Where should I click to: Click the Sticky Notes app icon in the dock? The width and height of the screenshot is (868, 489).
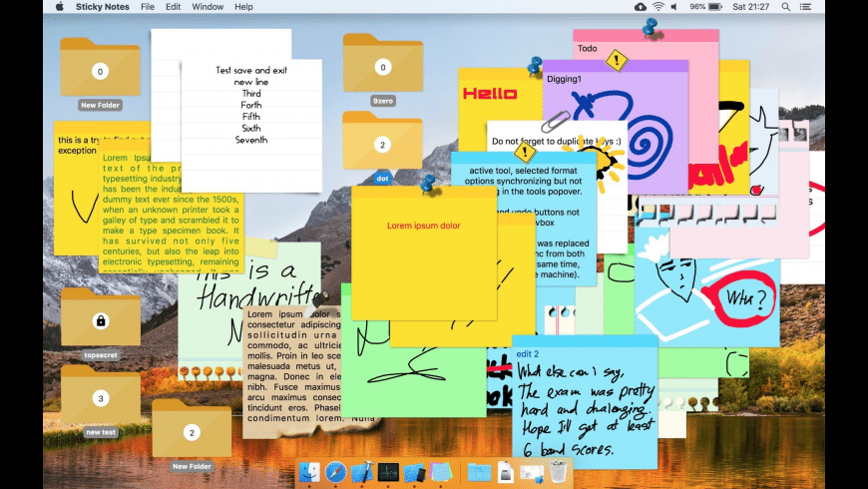441,472
